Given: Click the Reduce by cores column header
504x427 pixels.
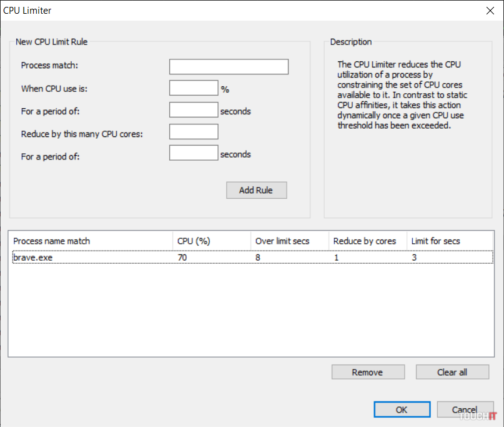Looking at the screenshot, I should click(367, 241).
